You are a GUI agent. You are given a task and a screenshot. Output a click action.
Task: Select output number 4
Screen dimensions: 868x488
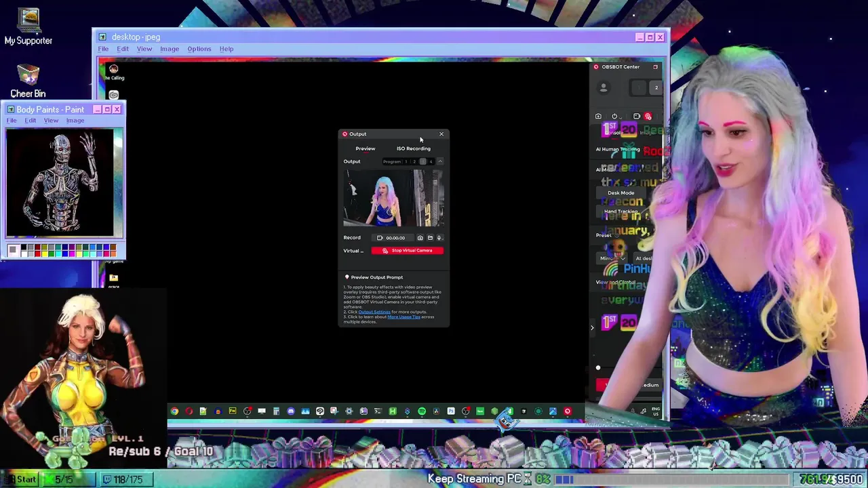tap(431, 161)
